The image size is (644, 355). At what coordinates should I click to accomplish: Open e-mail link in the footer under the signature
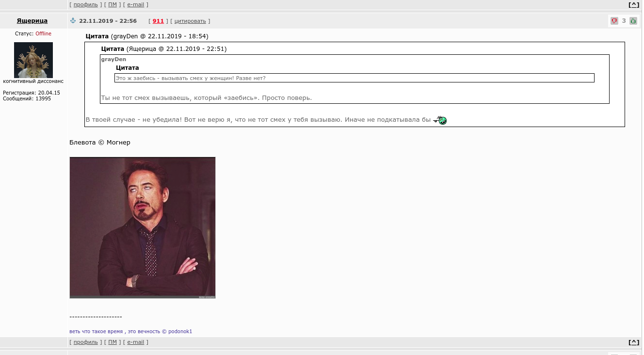click(x=135, y=342)
